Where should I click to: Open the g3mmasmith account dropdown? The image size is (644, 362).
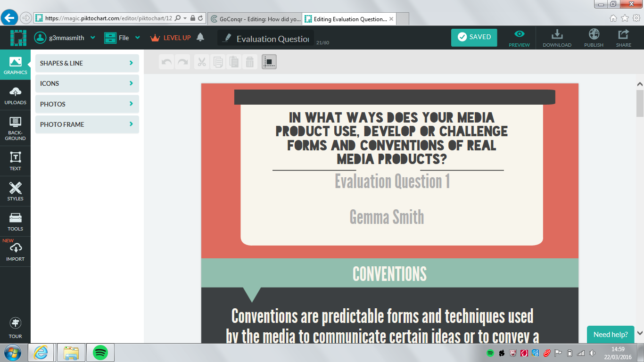(x=65, y=38)
